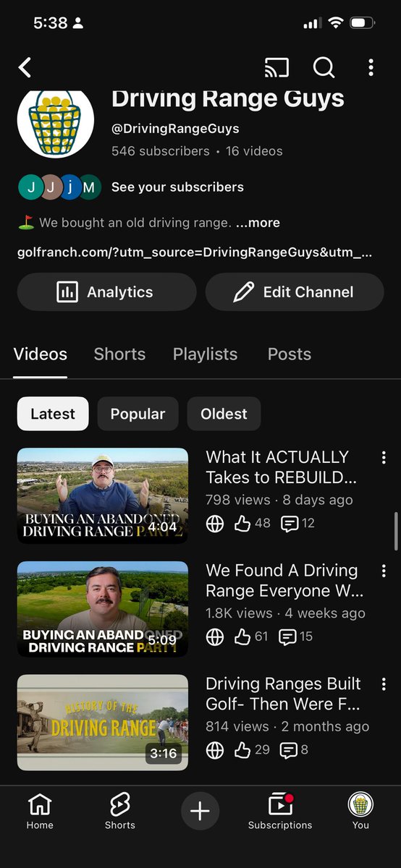The width and height of the screenshot is (401, 868).
Task: Tap '798 views · 8 days ago' text
Action: tap(279, 500)
